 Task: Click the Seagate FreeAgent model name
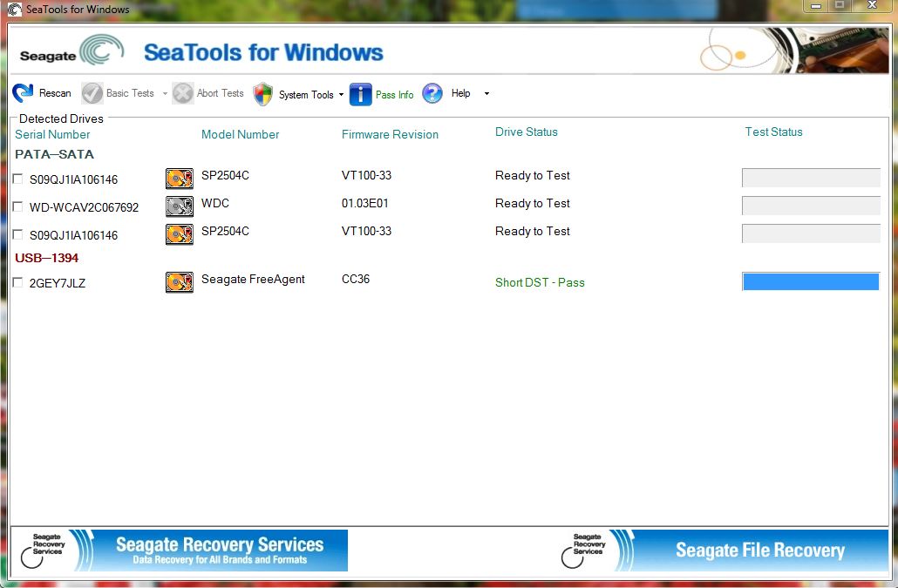click(x=253, y=279)
